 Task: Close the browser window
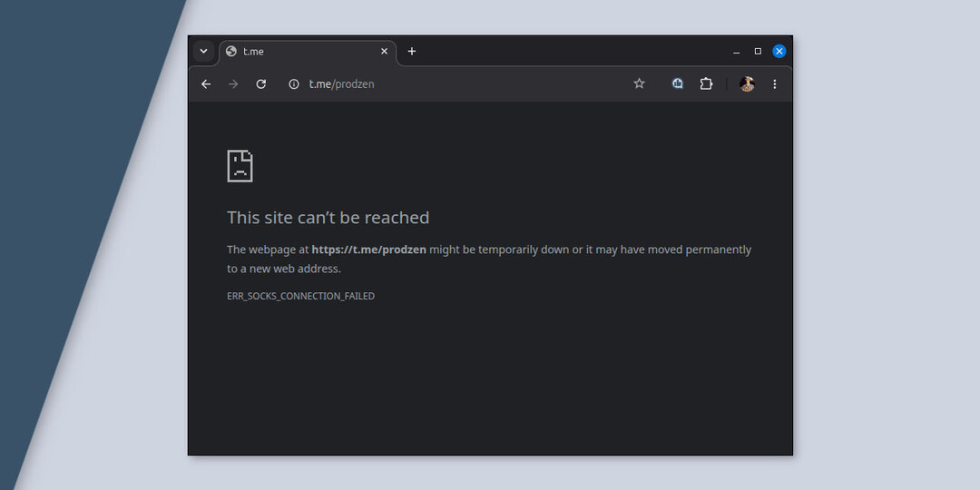779,51
